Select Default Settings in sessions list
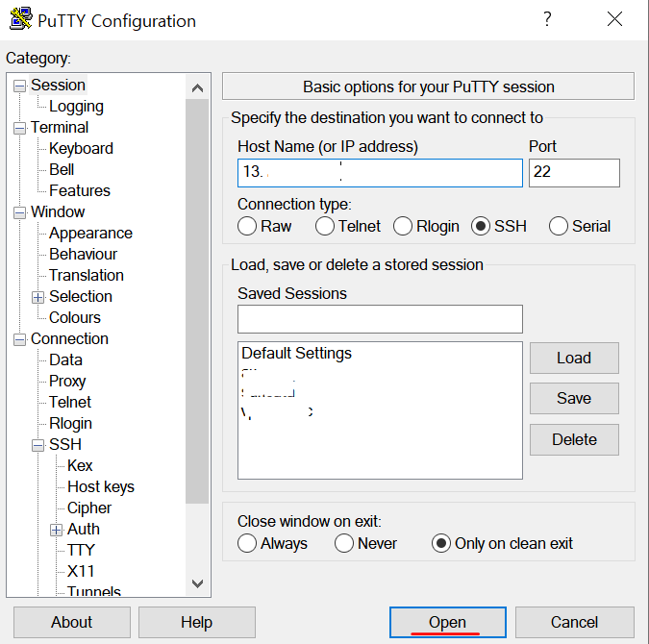Viewport: 649px width, 644px height. [296, 353]
